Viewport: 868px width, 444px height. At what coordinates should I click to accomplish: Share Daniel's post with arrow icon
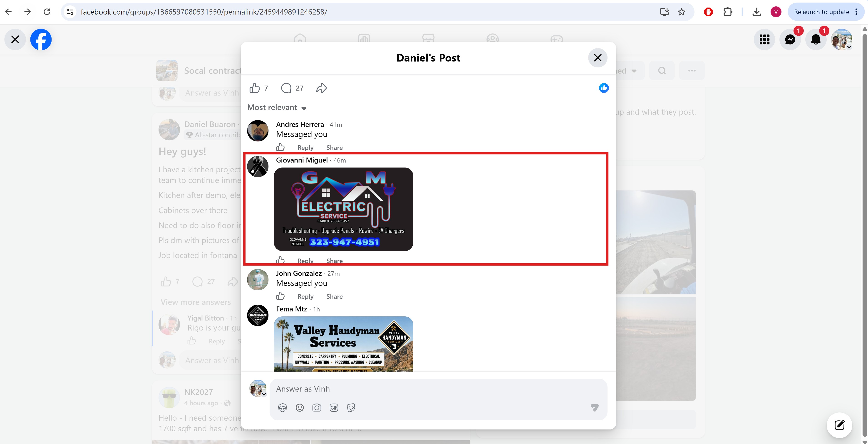321,88
